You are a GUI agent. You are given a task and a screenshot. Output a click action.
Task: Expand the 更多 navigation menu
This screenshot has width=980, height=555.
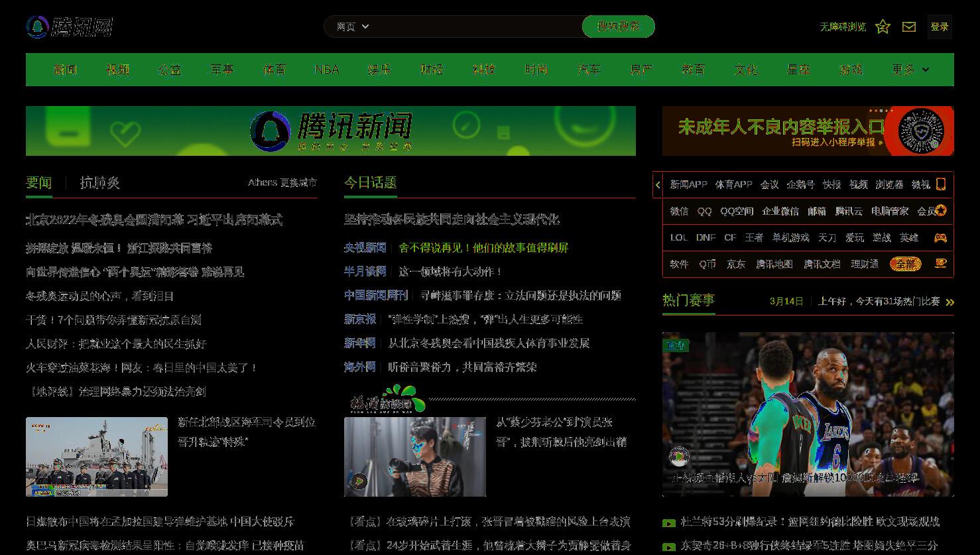point(910,70)
